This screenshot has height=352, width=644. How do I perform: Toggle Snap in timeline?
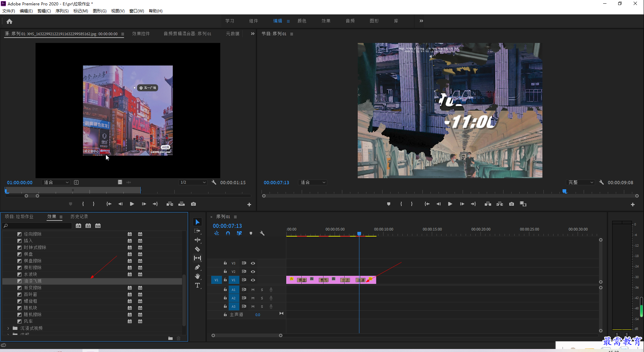click(x=228, y=233)
